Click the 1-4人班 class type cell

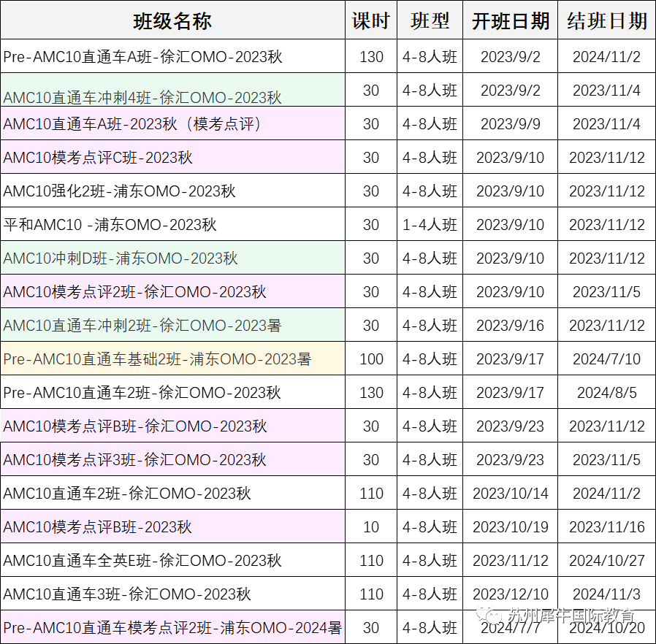click(x=430, y=224)
